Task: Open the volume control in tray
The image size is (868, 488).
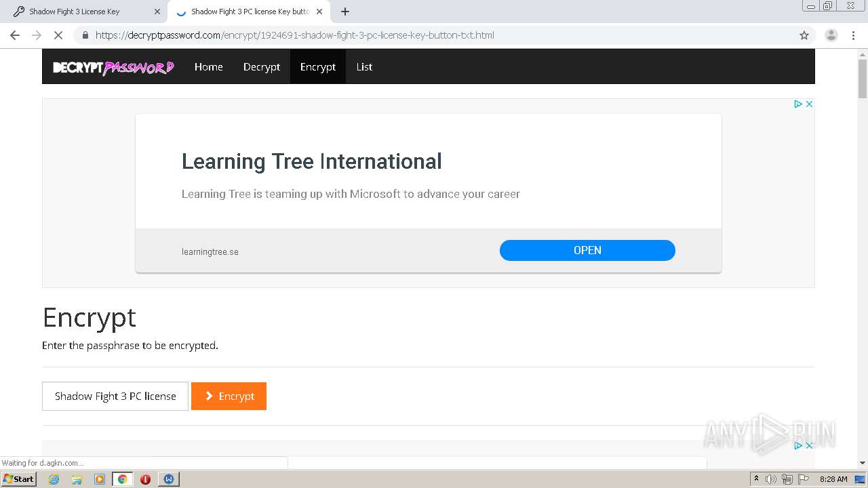Action: [771, 479]
